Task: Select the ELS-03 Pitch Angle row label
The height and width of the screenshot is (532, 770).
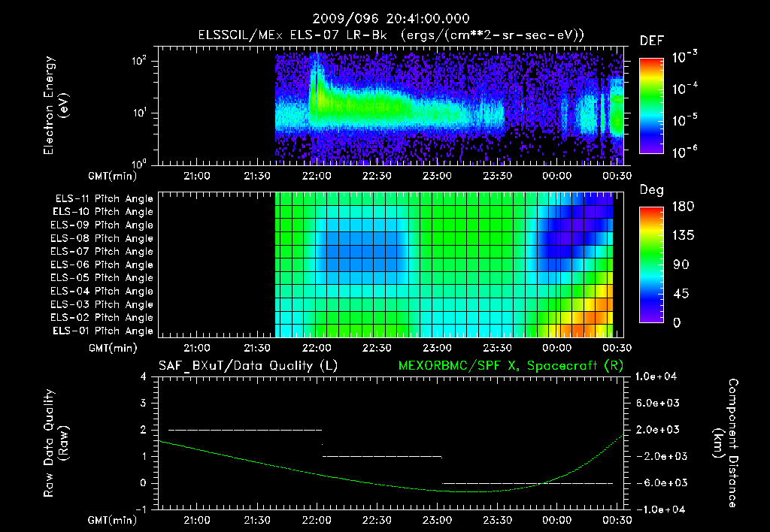Action: (102, 304)
